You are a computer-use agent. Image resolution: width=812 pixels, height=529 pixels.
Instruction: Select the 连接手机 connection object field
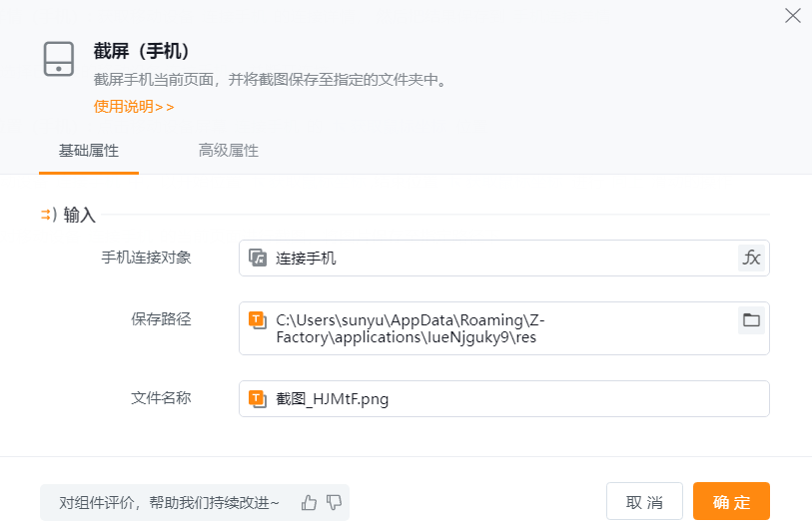489,258
